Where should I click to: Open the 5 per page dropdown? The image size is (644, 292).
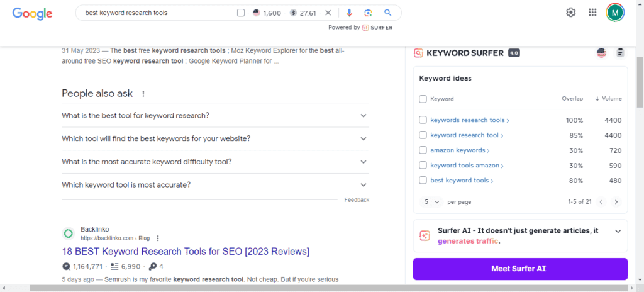[431, 202]
